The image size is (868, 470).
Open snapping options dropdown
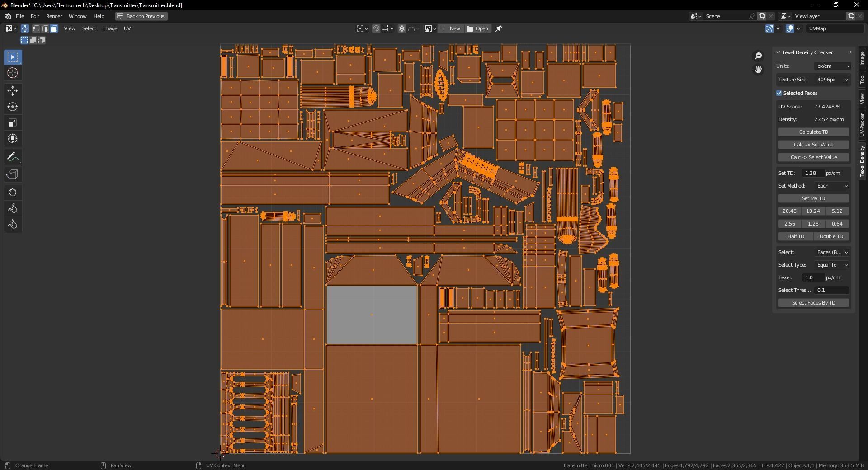coord(387,28)
